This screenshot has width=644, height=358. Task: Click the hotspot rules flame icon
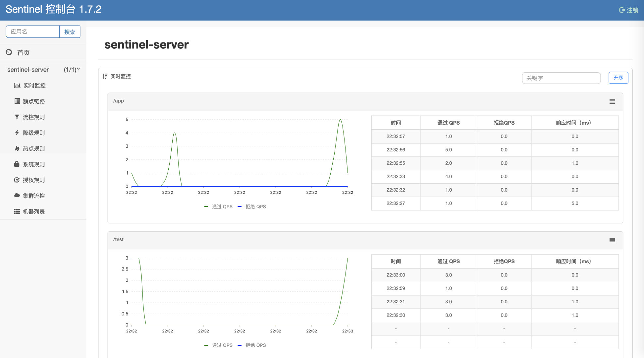click(17, 148)
